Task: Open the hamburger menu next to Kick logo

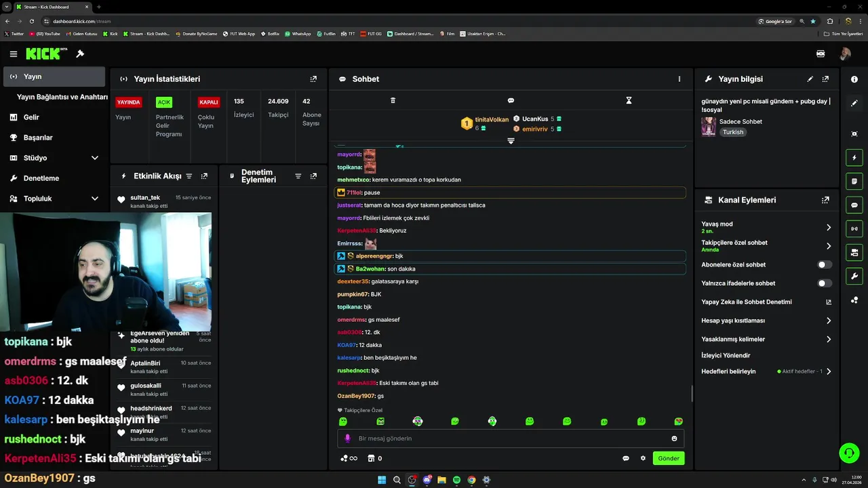Action: [14, 54]
